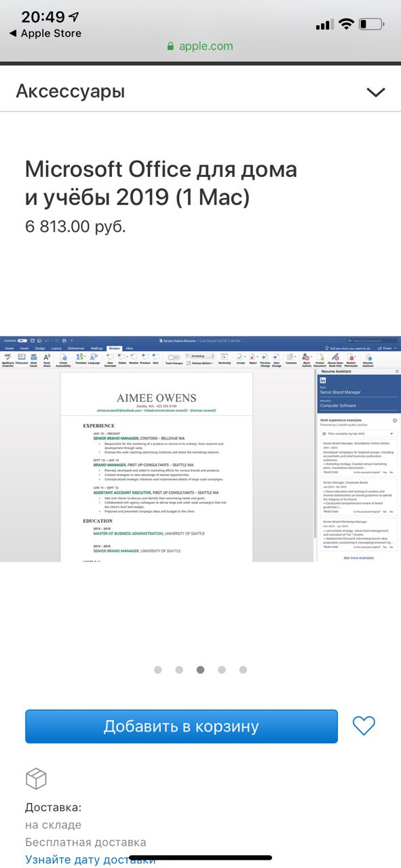Return to the Apple Store app
The height and width of the screenshot is (868, 401).
tap(45, 33)
